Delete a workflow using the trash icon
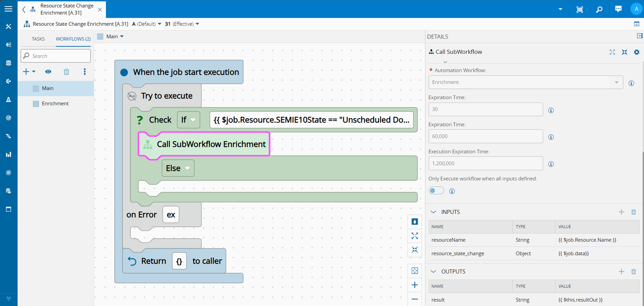644x306 pixels. 66,71
